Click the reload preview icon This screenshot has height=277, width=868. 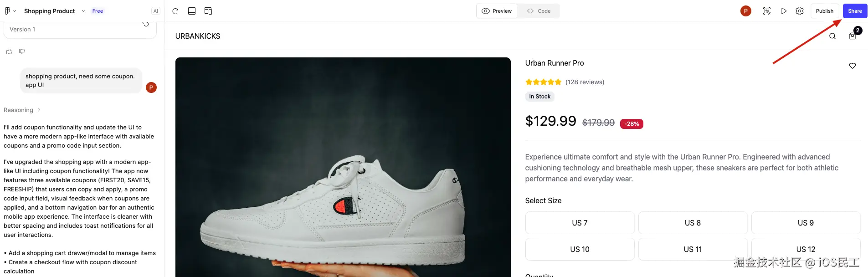(175, 11)
